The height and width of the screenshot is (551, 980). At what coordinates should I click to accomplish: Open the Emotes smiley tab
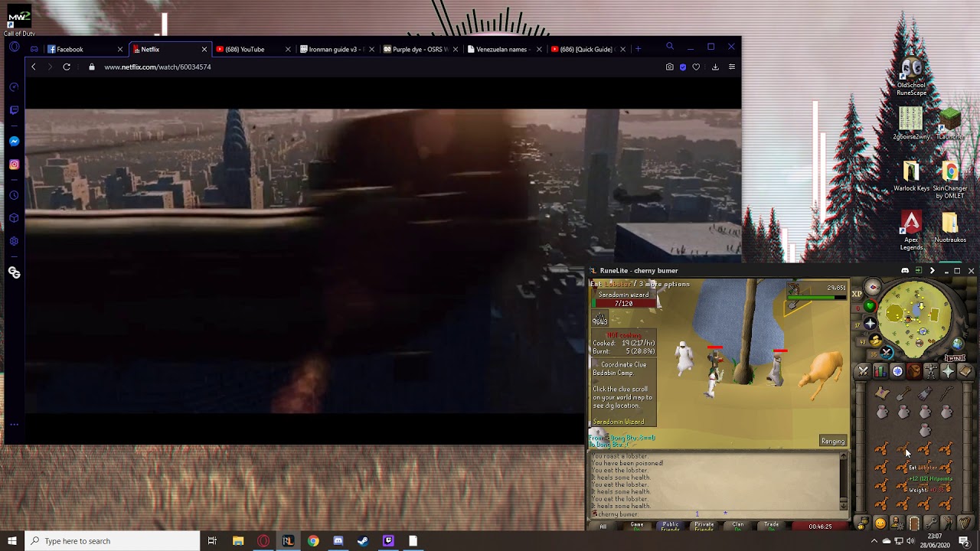coord(880,523)
